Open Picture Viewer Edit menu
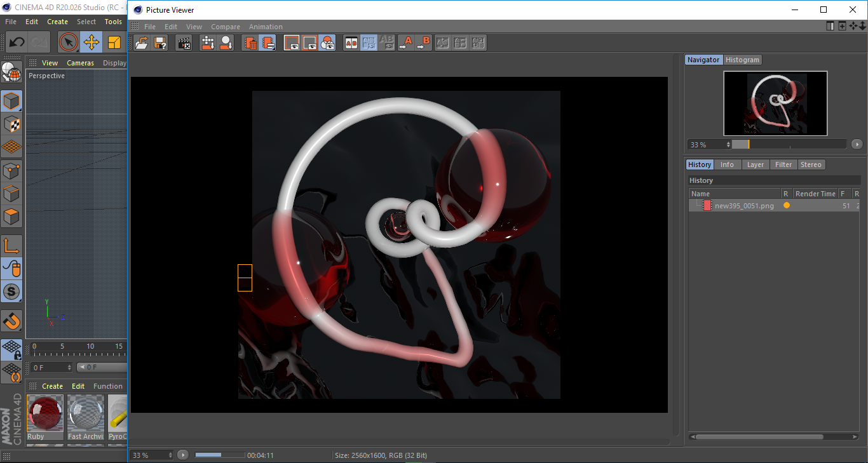 (x=171, y=27)
